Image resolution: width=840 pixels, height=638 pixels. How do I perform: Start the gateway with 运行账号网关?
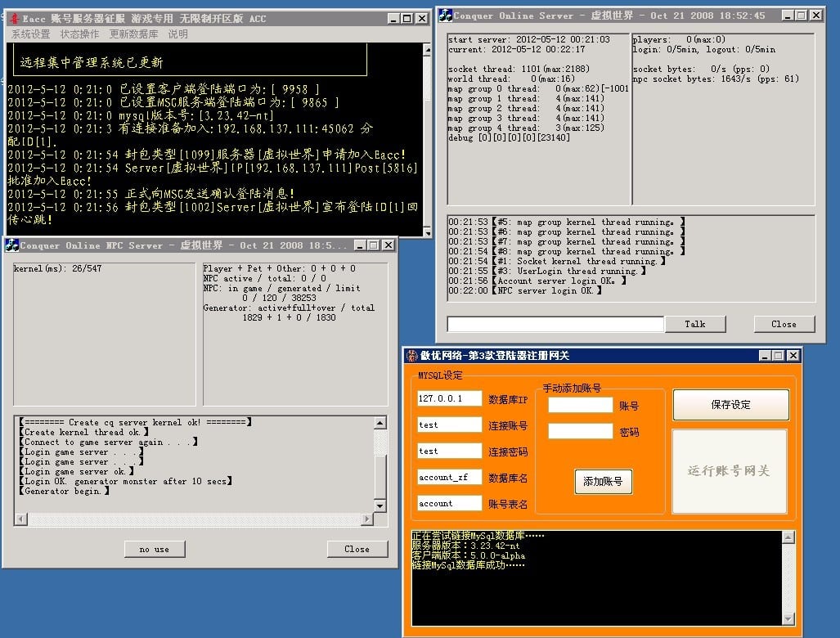pos(729,471)
